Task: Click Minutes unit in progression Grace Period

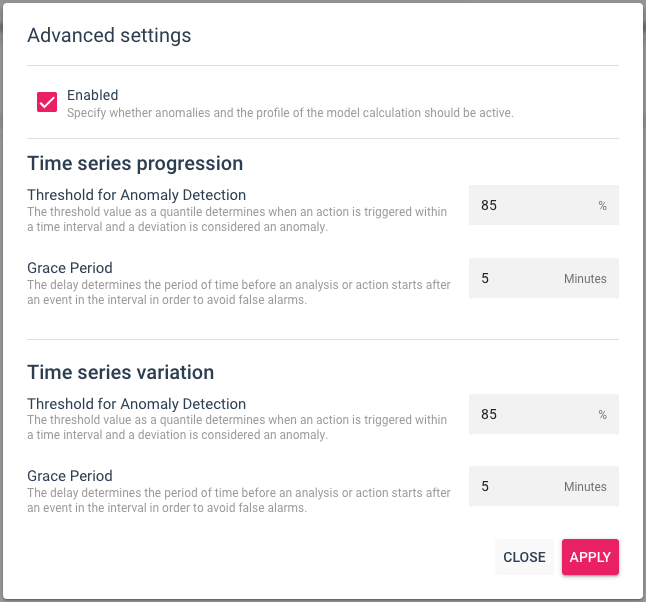Action: tap(585, 279)
